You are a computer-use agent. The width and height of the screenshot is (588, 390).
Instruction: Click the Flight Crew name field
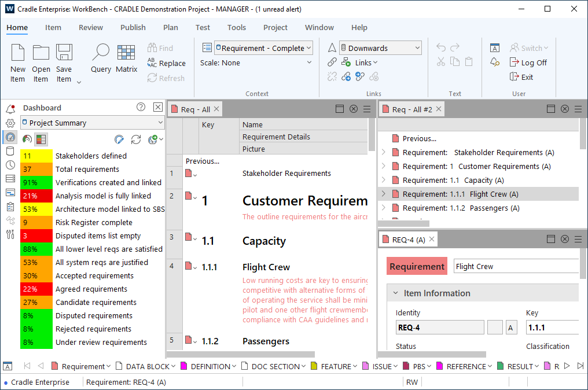point(516,266)
